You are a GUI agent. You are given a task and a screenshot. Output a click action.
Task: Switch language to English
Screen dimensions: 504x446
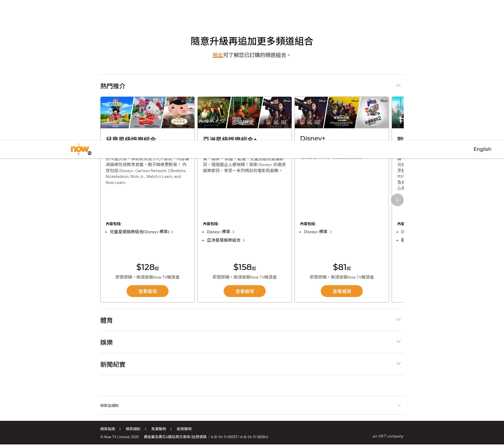tap(482, 149)
